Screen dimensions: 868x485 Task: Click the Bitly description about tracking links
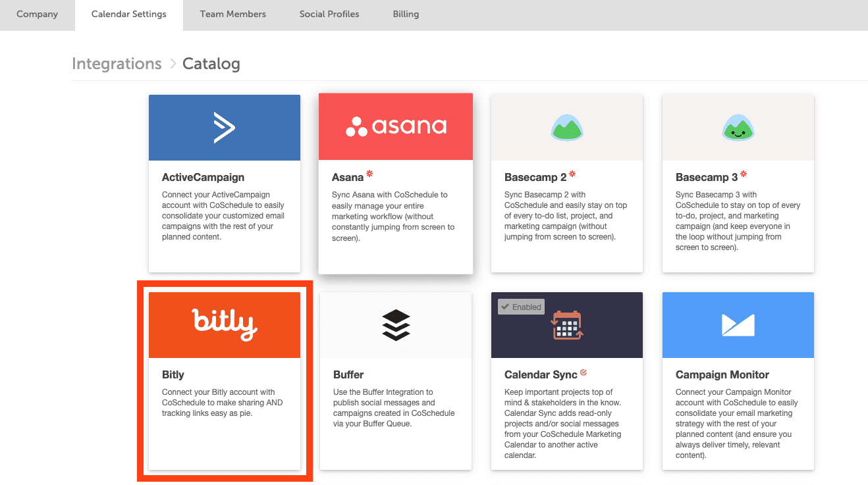coord(223,403)
